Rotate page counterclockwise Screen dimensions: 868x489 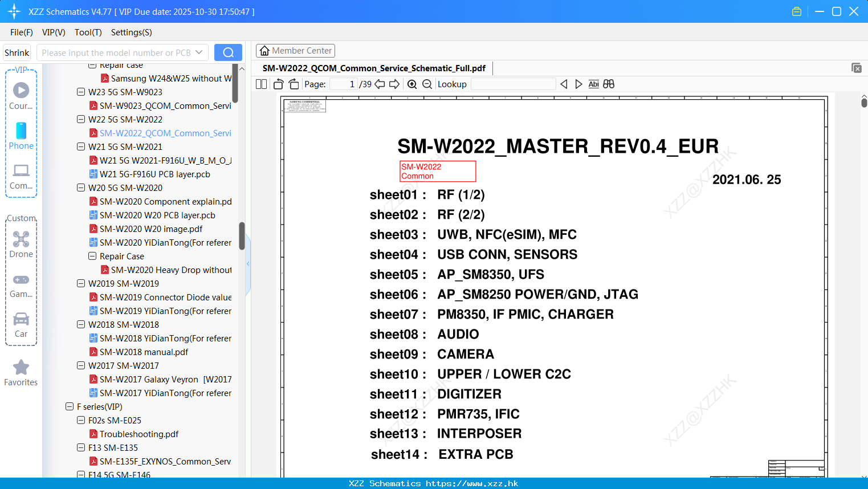[x=278, y=84]
